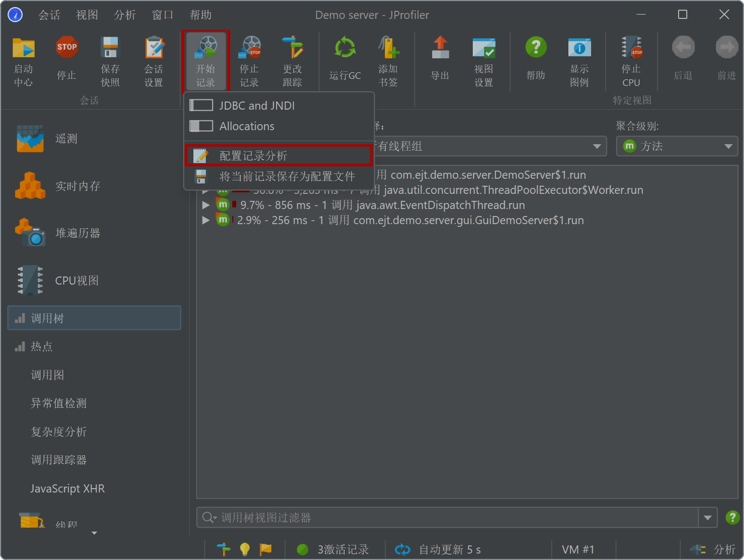Choose Configure Recording Profiles (配置记录分析)
The height and width of the screenshot is (560, 744).
pyautogui.click(x=279, y=156)
